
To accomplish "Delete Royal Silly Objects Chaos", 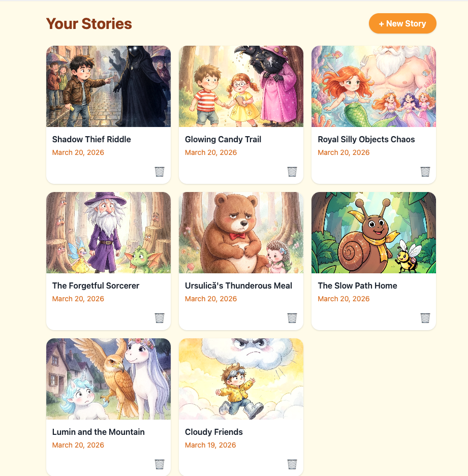I will click(425, 172).
